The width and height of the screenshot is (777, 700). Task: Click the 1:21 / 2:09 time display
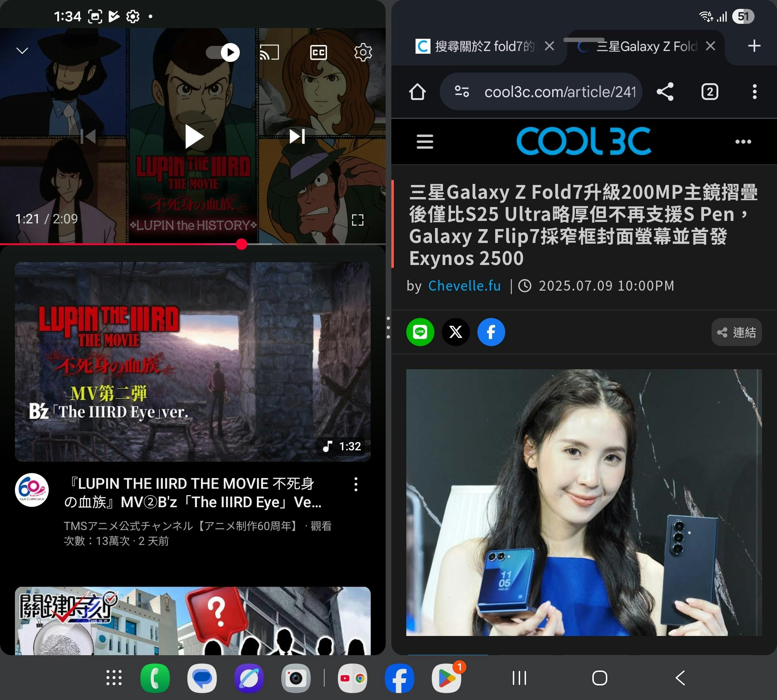[46, 219]
